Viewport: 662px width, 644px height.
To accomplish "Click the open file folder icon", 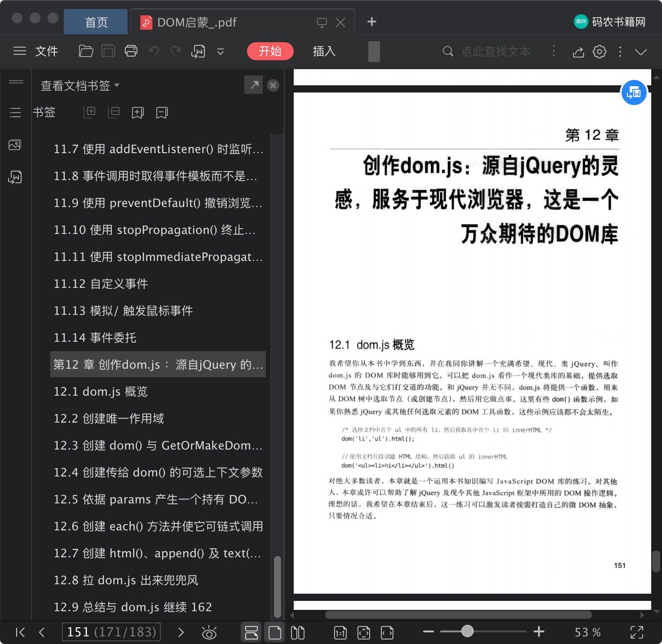I will click(86, 51).
